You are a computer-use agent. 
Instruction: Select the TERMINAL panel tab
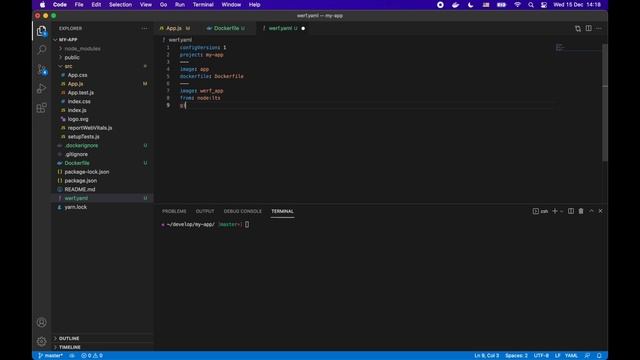(x=282, y=211)
